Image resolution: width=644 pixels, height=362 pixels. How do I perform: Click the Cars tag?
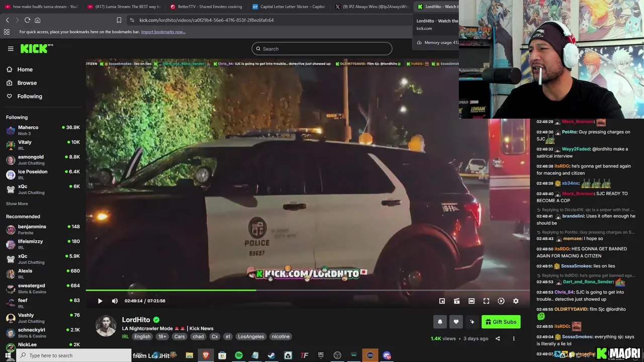point(180,336)
